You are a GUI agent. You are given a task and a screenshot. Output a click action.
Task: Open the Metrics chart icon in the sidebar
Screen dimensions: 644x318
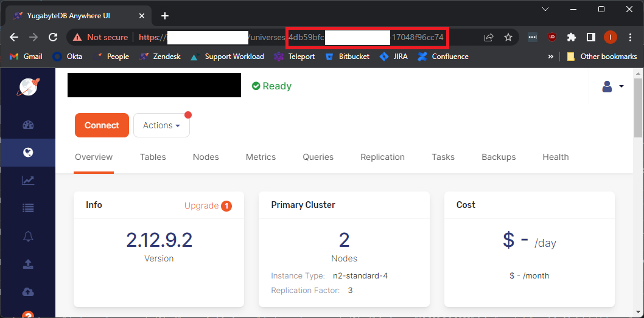tap(28, 180)
